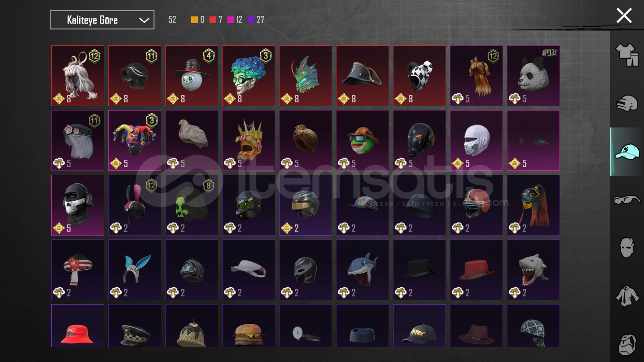Screen dimensions: 644x362
Task: Select the jacket category sidebar icon
Action: tap(627, 296)
